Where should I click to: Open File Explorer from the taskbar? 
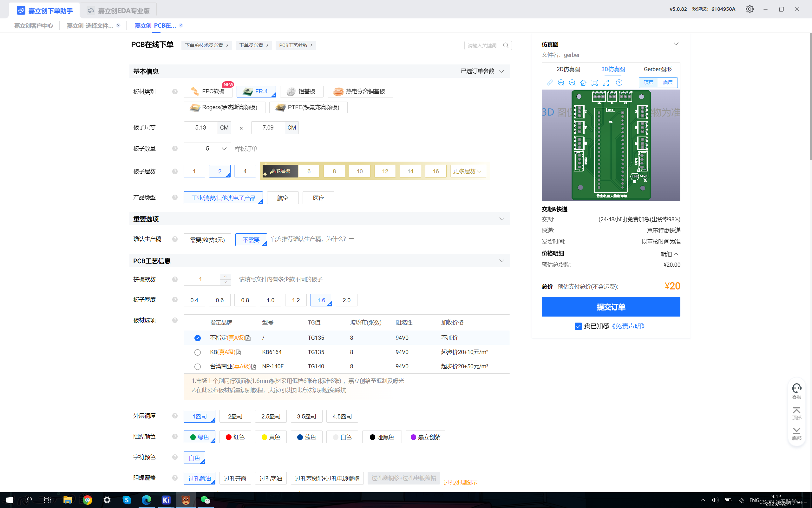68,500
